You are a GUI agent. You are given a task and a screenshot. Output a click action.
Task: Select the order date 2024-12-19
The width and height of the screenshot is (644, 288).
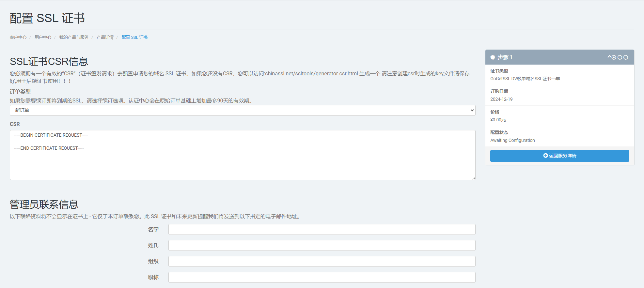501,99
